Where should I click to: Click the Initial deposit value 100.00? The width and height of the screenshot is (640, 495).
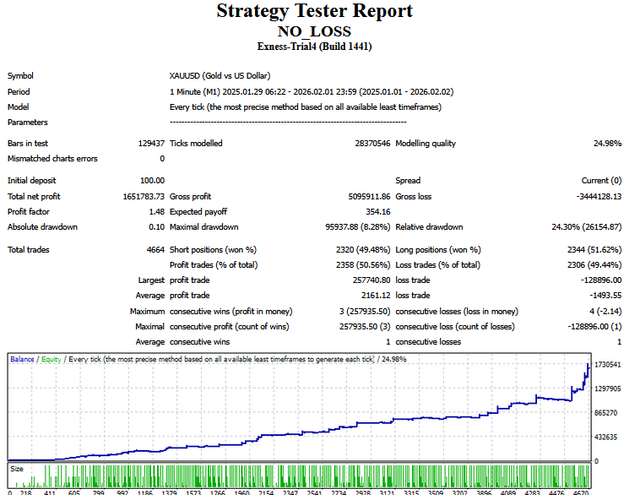coord(150,180)
